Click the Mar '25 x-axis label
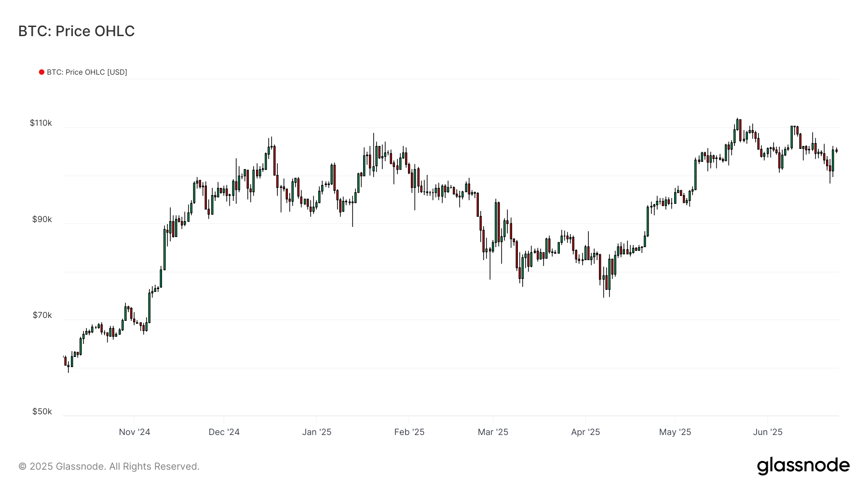 493,432
